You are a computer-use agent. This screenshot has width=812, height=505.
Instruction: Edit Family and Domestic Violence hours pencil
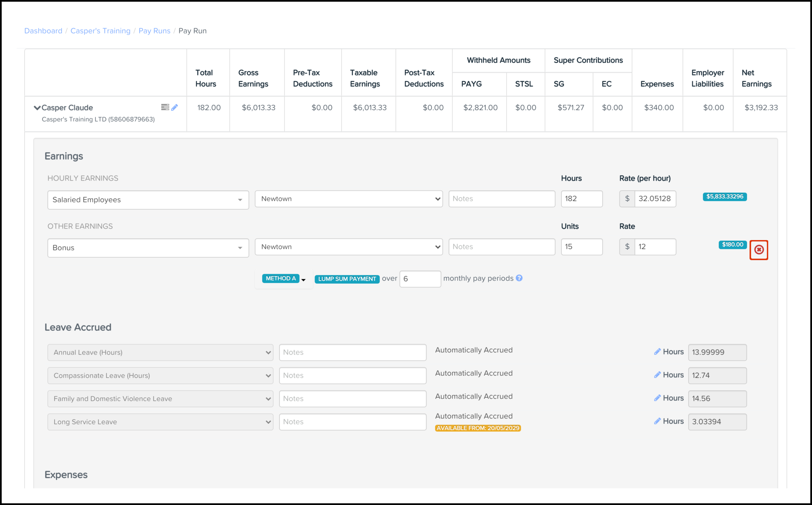point(657,398)
